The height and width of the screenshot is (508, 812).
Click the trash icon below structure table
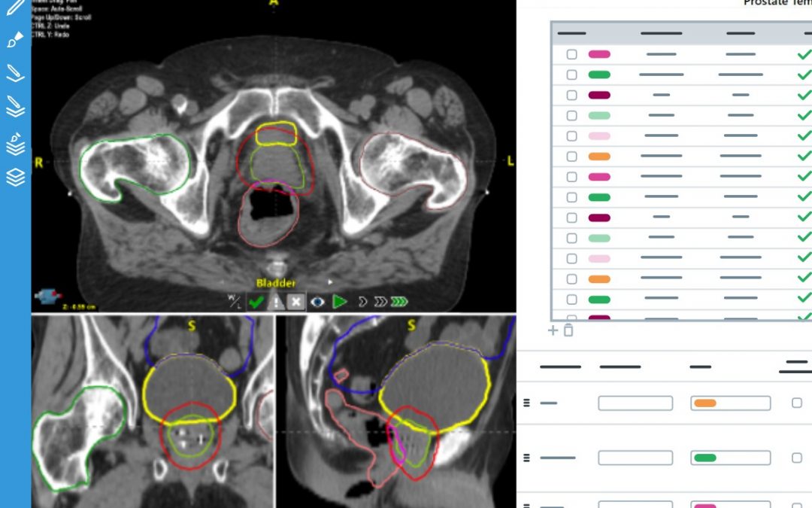click(x=568, y=330)
